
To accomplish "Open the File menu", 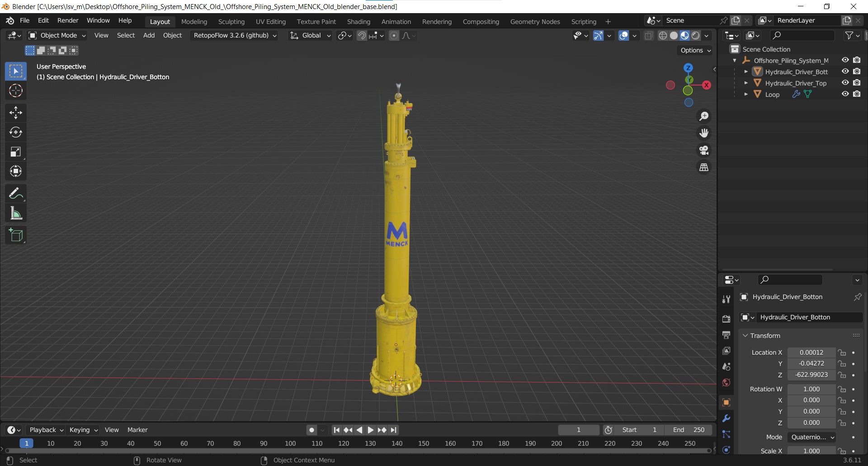I will pyautogui.click(x=25, y=20).
